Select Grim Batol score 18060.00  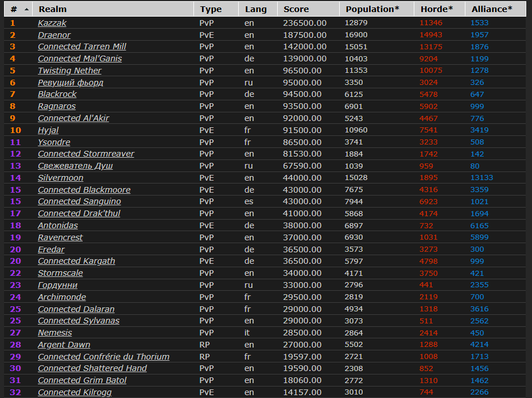coord(302,380)
